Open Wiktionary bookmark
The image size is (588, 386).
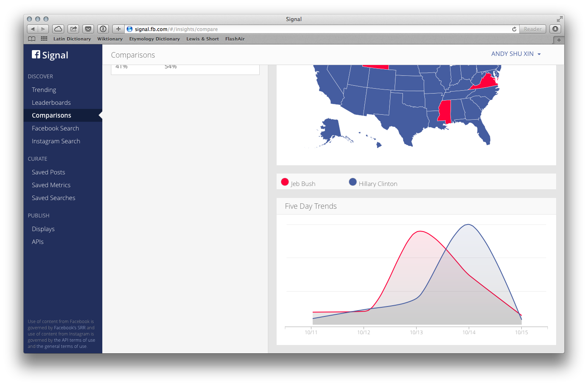(x=110, y=39)
